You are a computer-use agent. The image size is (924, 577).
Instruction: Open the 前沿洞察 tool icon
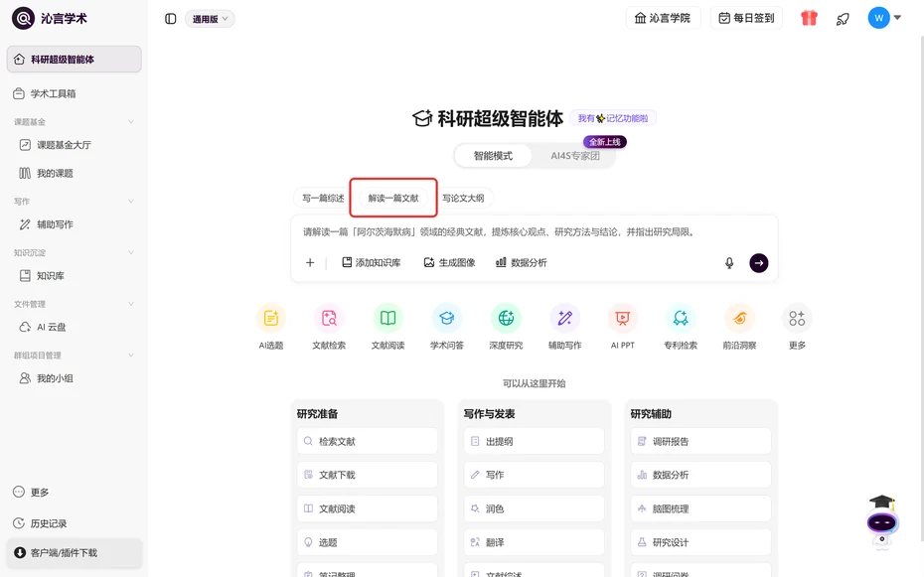click(x=739, y=319)
